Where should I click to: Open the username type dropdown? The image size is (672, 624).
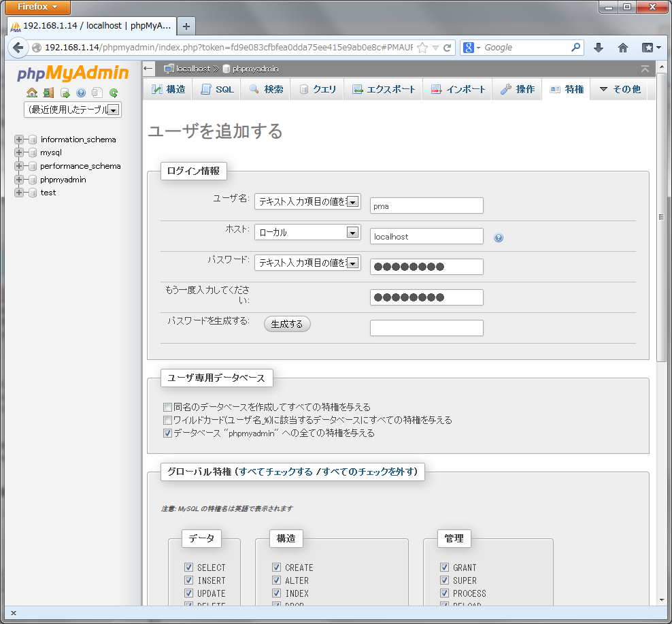(307, 201)
